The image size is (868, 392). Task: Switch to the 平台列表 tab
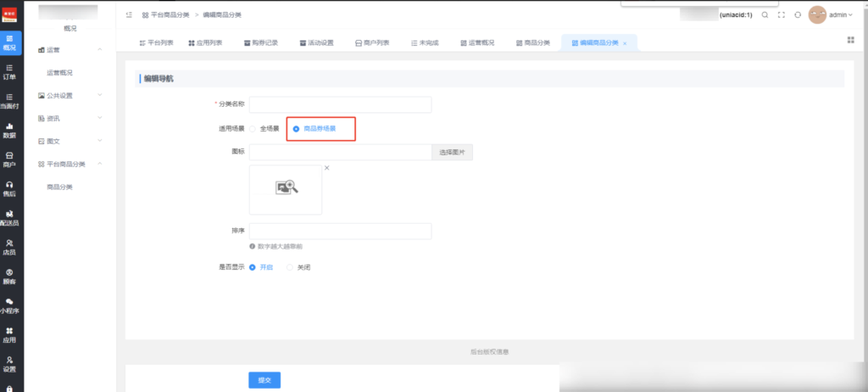click(x=156, y=42)
